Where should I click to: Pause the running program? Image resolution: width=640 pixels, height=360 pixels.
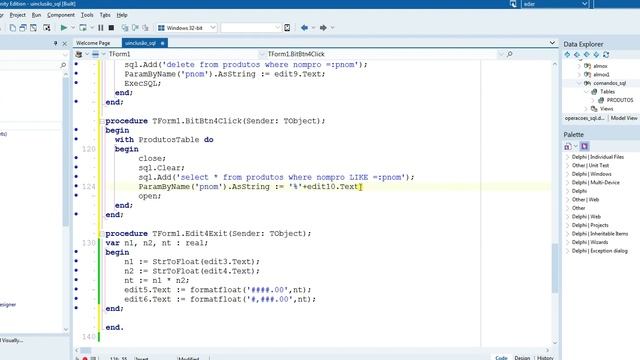[x=100, y=28]
